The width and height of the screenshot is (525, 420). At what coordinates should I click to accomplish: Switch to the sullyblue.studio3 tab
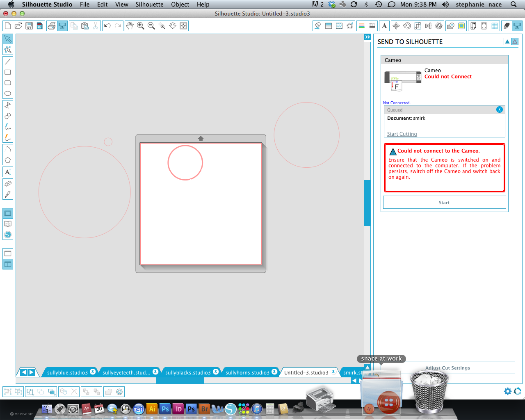67,372
